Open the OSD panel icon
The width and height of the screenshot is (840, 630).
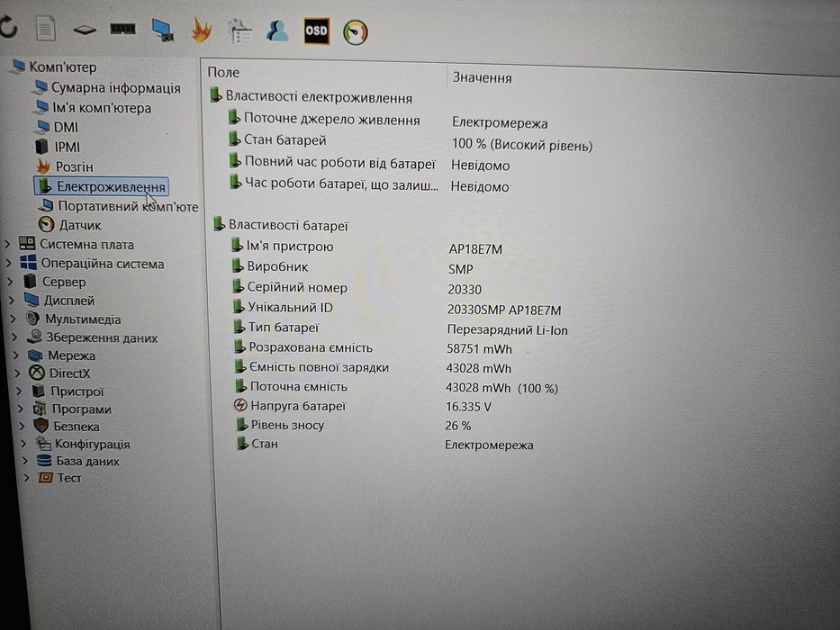coord(316,31)
